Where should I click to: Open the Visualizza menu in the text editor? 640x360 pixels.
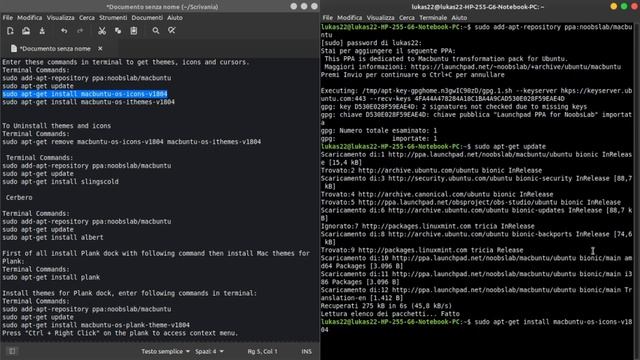click(x=60, y=18)
